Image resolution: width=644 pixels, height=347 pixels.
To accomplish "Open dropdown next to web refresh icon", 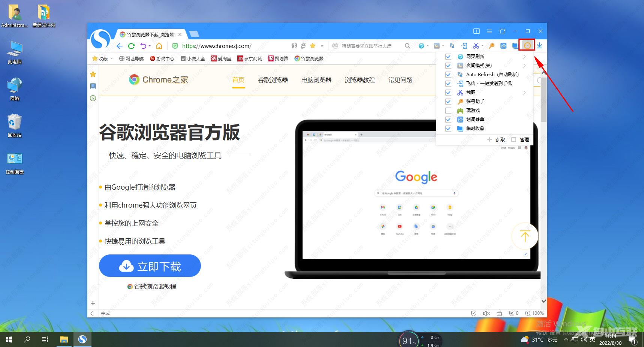I will [428, 46].
